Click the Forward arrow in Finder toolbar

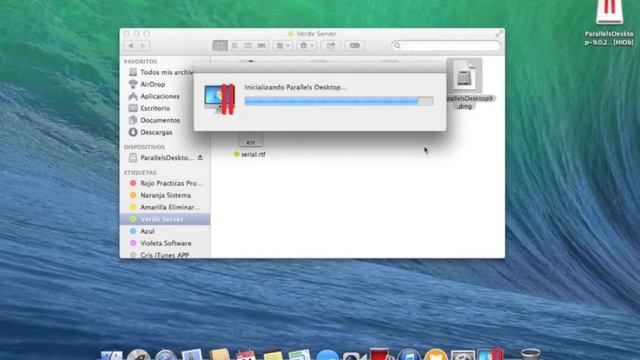click(143, 46)
